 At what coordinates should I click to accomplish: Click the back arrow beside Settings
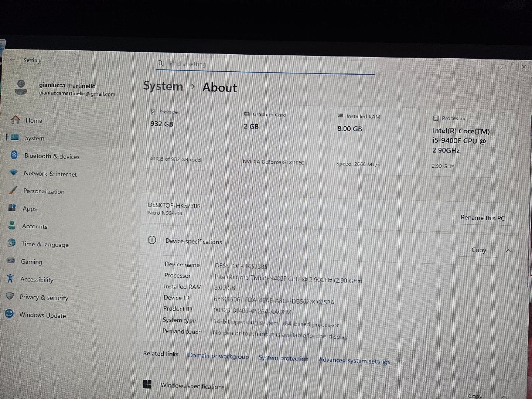pos(12,60)
